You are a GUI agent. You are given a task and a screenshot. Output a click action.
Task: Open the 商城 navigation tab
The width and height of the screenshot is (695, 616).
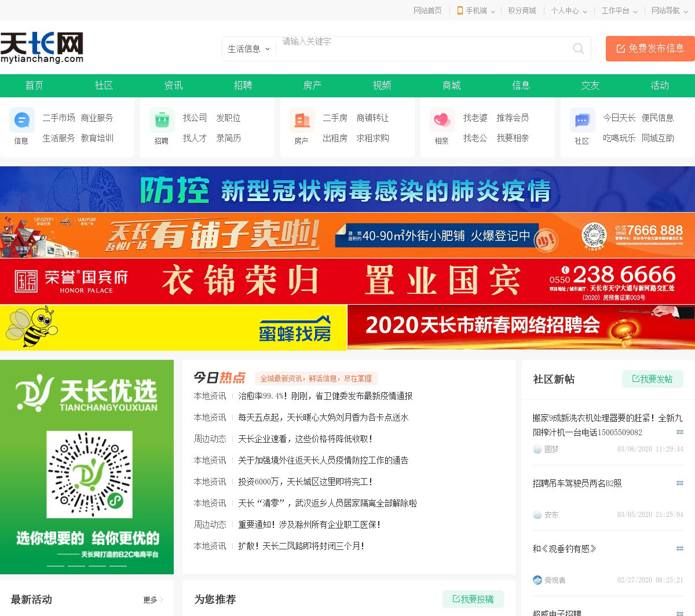(x=451, y=85)
